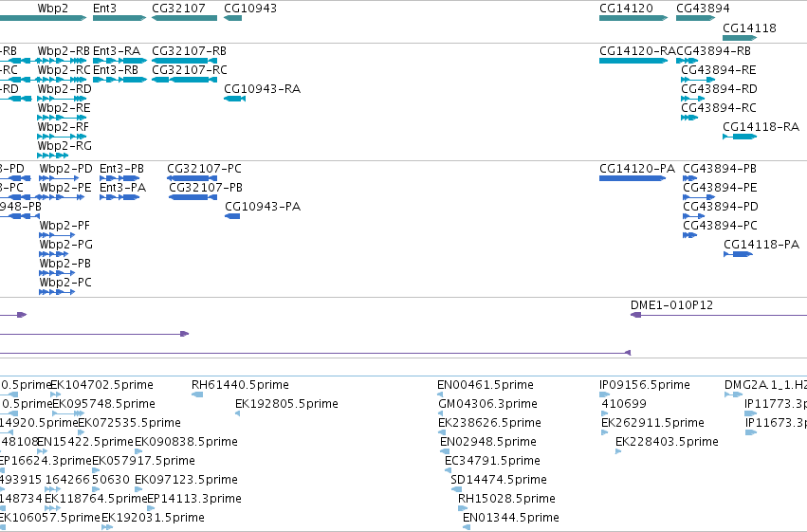807x532 pixels.
Task: Click EST RH15028.5prime
Action: 463,508
